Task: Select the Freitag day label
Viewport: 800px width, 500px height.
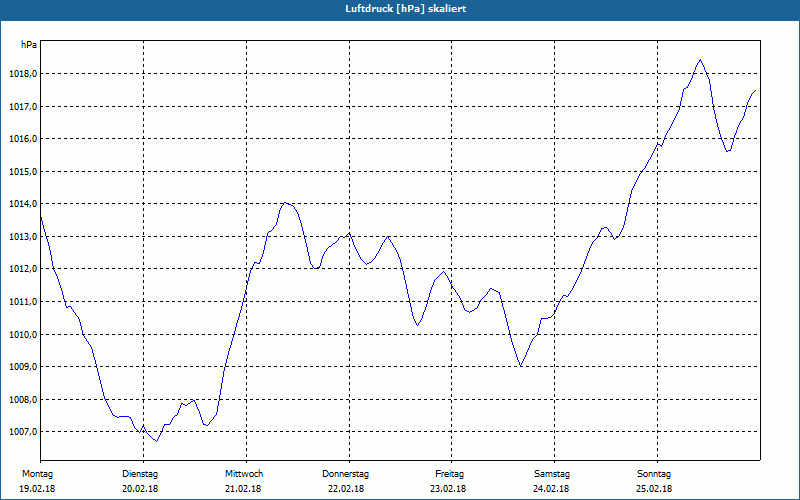Action: (x=449, y=474)
